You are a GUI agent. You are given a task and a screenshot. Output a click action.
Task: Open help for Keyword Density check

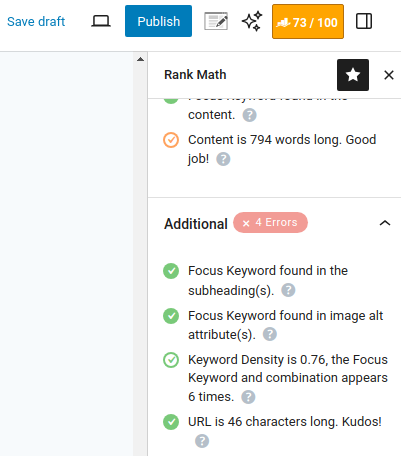tap(248, 397)
